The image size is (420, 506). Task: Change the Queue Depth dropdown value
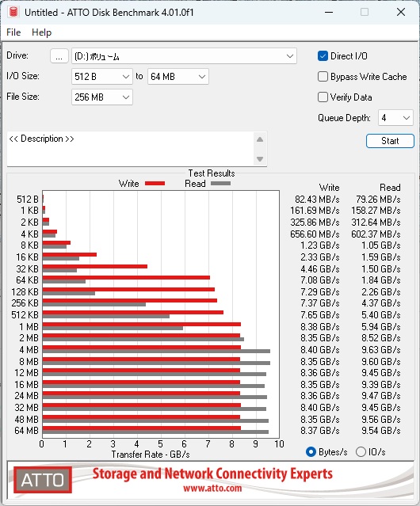coord(395,118)
